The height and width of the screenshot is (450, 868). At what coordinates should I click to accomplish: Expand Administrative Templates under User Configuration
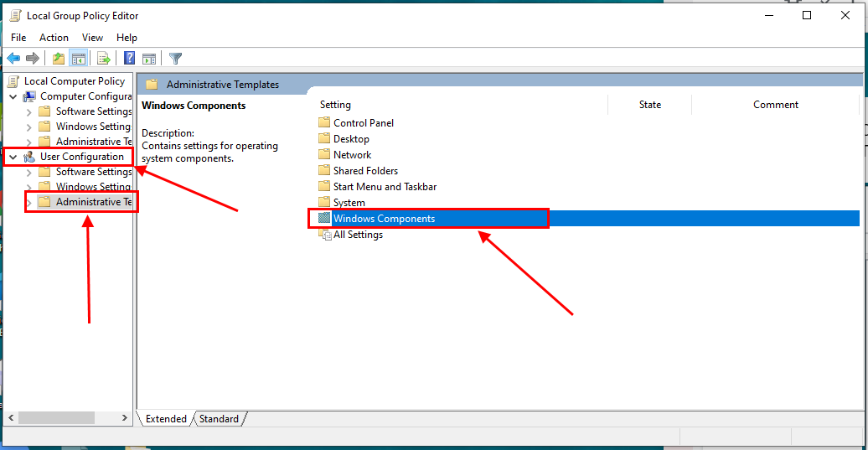point(28,203)
